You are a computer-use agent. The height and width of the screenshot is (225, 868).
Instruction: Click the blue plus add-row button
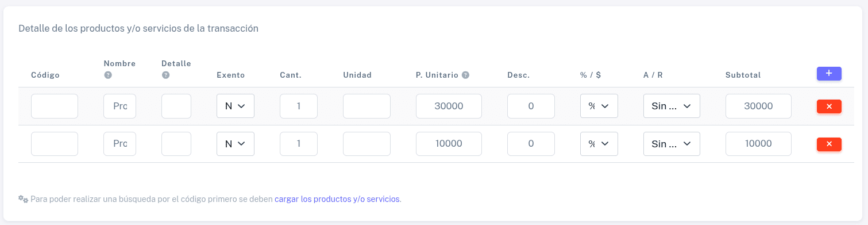point(829,74)
